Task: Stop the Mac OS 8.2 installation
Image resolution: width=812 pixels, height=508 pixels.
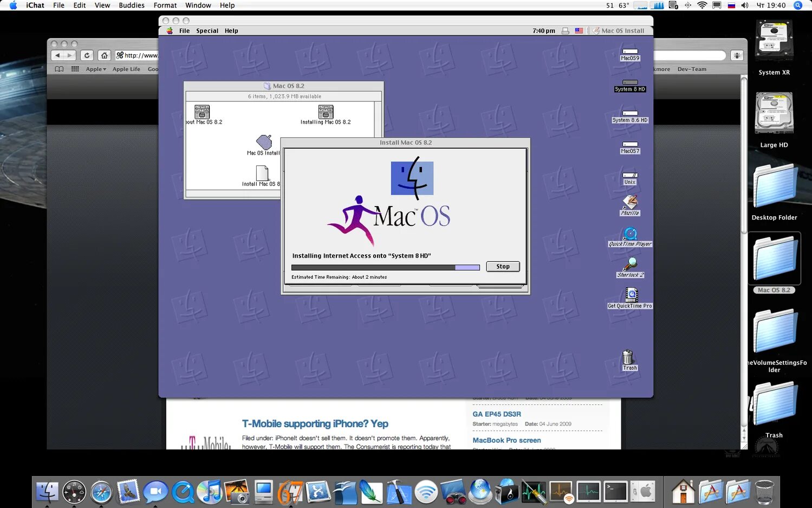Action: [503, 266]
